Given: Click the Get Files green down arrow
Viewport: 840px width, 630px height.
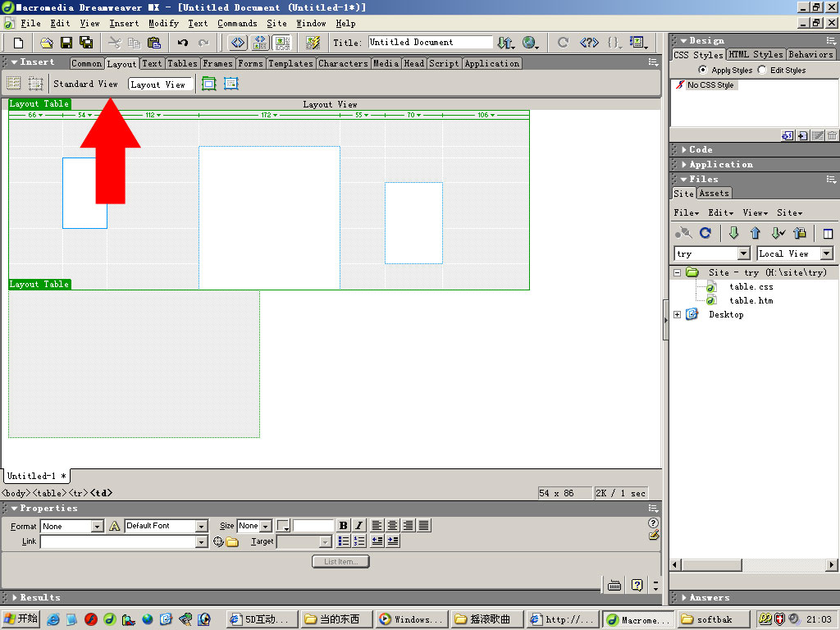Looking at the screenshot, I should [x=733, y=233].
